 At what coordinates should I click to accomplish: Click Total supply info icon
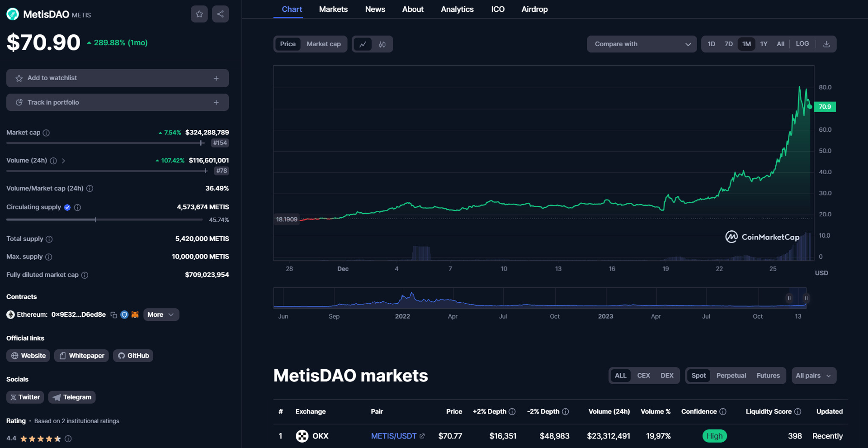(x=49, y=239)
